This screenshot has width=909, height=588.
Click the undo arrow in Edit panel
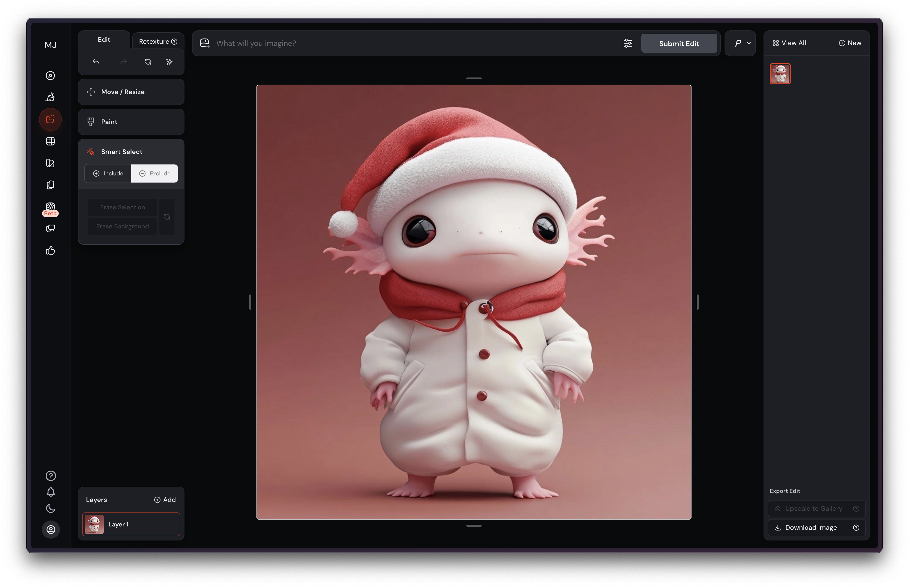(x=96, y=62)
